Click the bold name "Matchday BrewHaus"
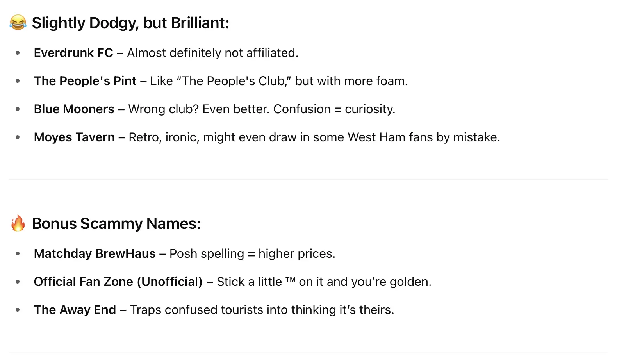 [95, 253]
